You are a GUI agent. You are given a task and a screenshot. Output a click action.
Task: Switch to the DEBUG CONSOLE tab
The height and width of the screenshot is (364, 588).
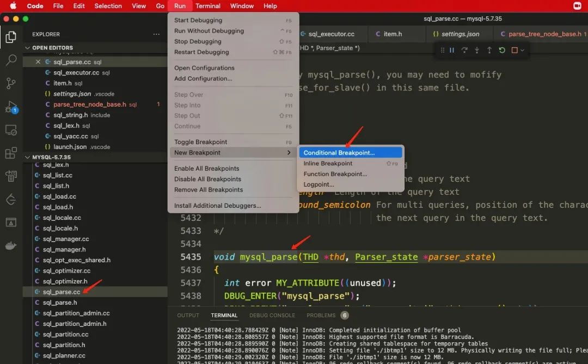tap(272, 315)
